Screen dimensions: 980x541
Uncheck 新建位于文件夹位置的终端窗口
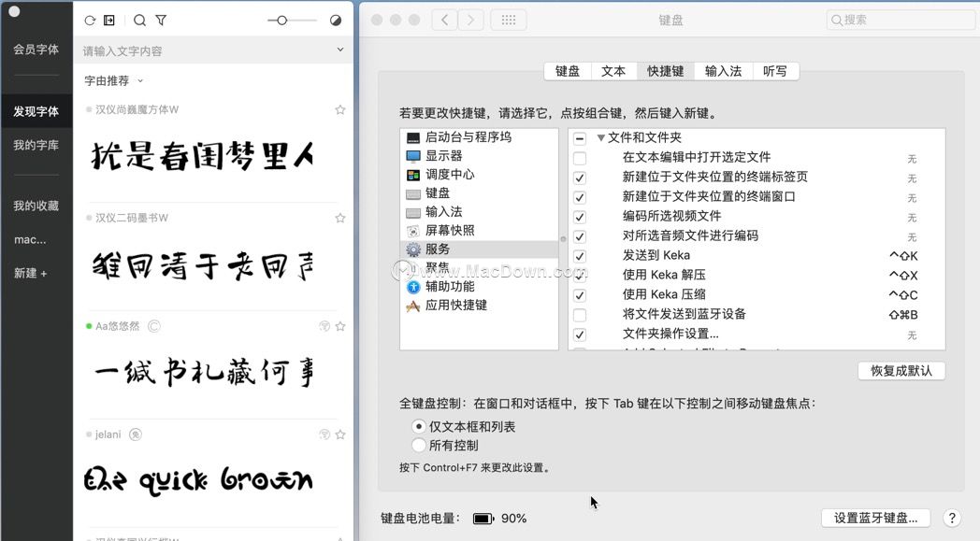[x=580, y=197]
